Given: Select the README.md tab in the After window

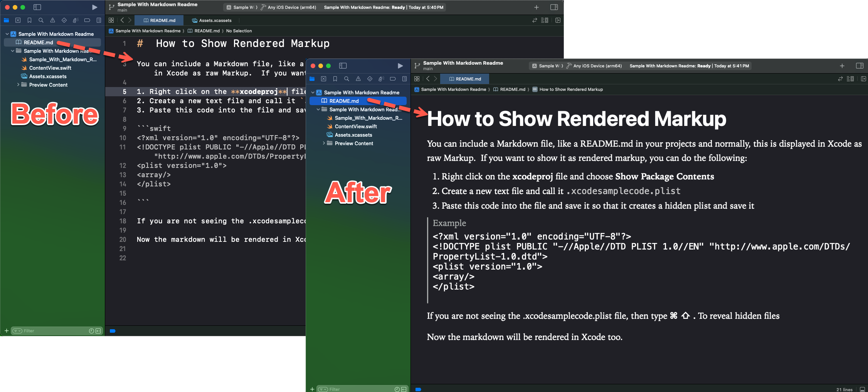Looking at the screenshot, I should coord(465,79).
